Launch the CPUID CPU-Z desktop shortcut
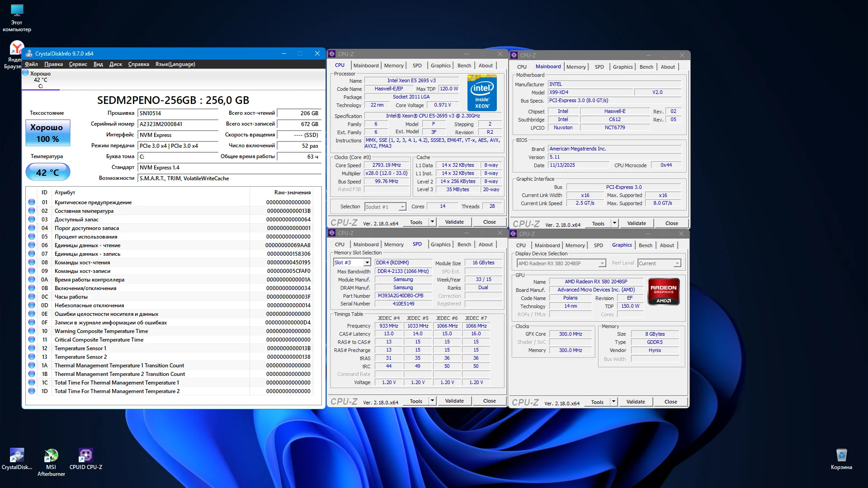The height and width of the screenshot is (488, 868). 85,459
